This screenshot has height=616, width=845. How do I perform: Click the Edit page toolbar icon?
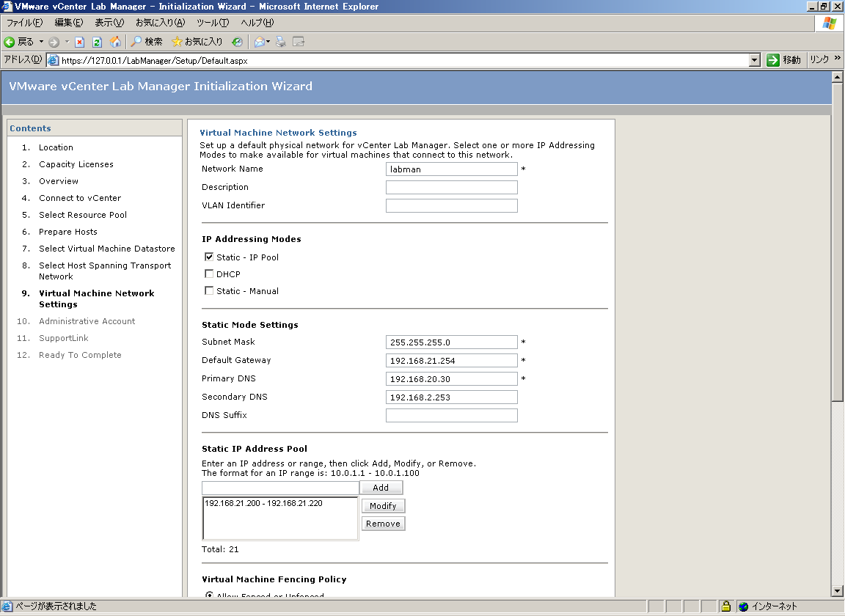click(x=299, y=42)
